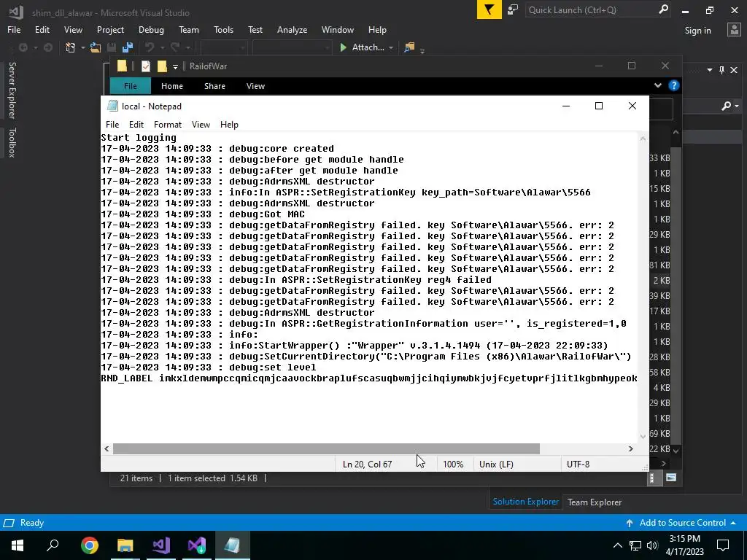The image size is (747, 560).
Task: Switch to Solution Explorer tab
Action: [x=525, y=502]
